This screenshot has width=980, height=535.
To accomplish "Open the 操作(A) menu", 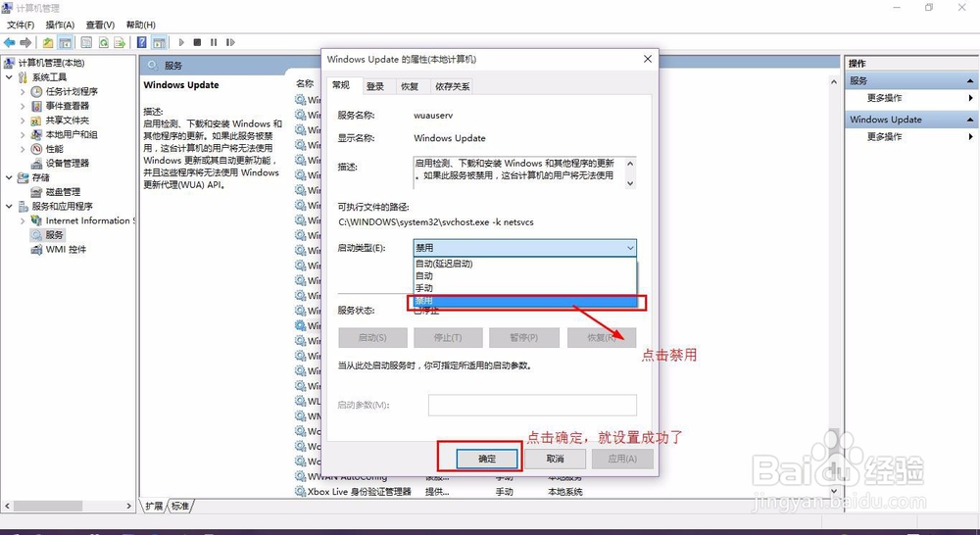I will click(60, 24).
